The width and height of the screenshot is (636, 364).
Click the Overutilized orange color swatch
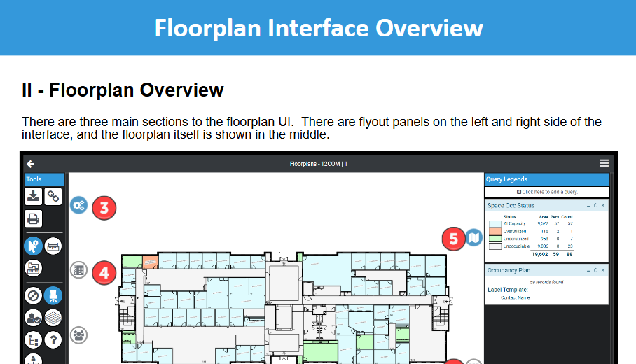point(495,231)
